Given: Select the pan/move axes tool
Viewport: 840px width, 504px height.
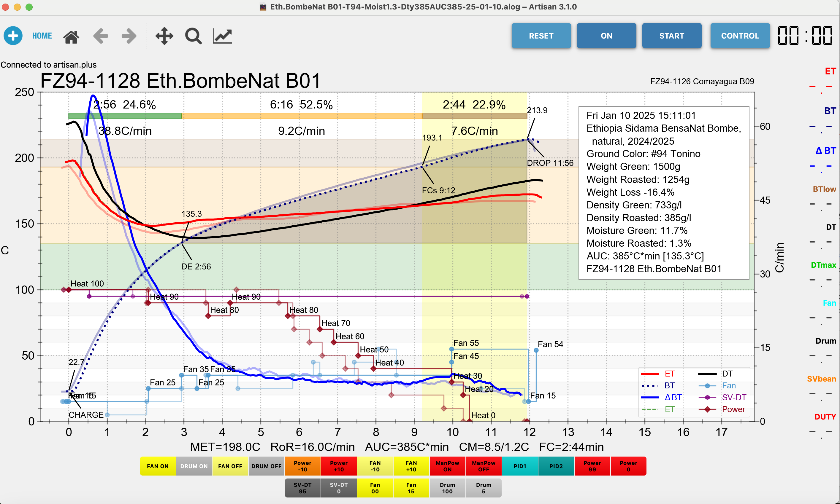Looking at the screenshot, I should pyautogui.click(x=164, y=36).
